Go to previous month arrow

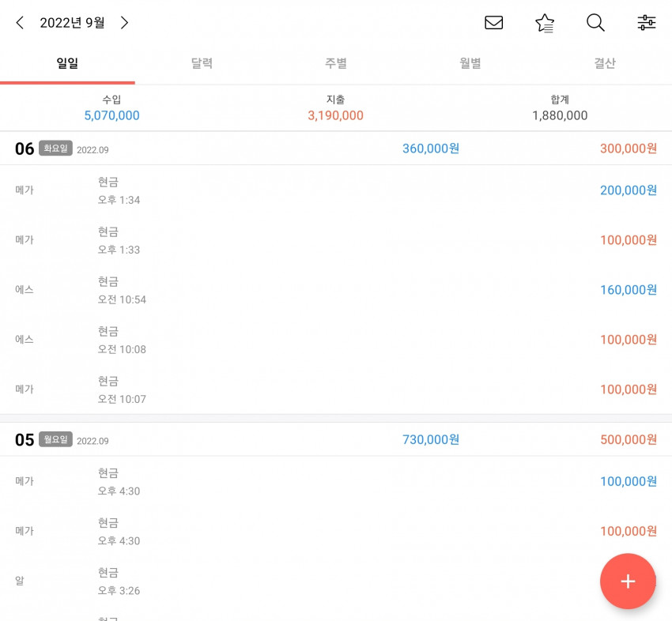[x=19, y=23]
